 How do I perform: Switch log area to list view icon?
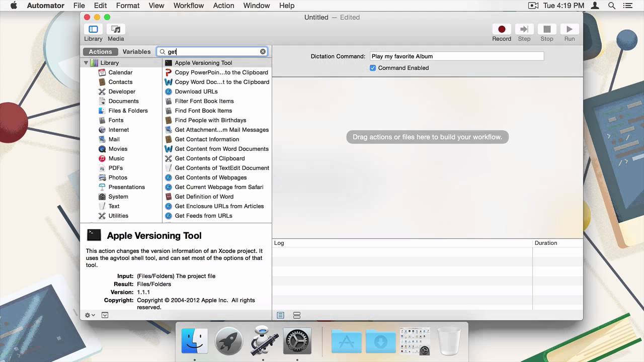[281, 315]
